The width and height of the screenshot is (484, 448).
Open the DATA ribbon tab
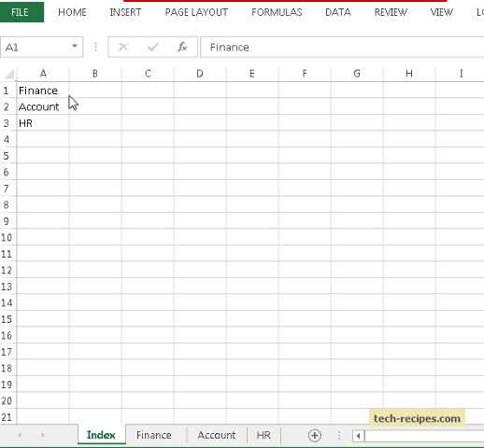point(338,12)
